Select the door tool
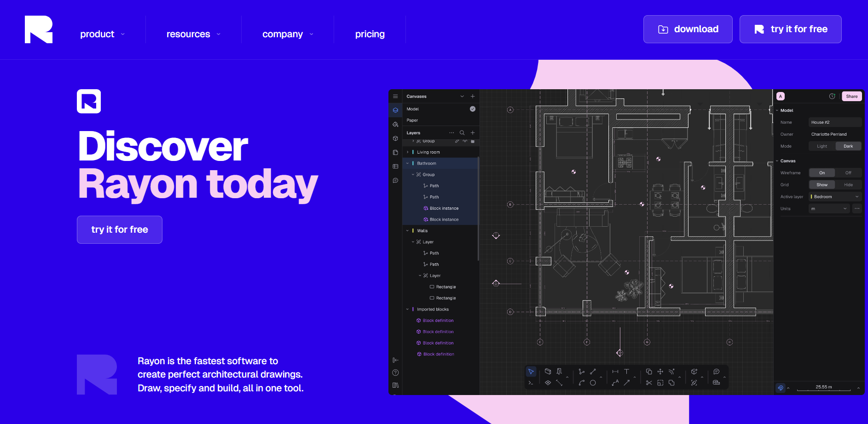The height and width of the screenshot is (424, 868). point(559,372)
